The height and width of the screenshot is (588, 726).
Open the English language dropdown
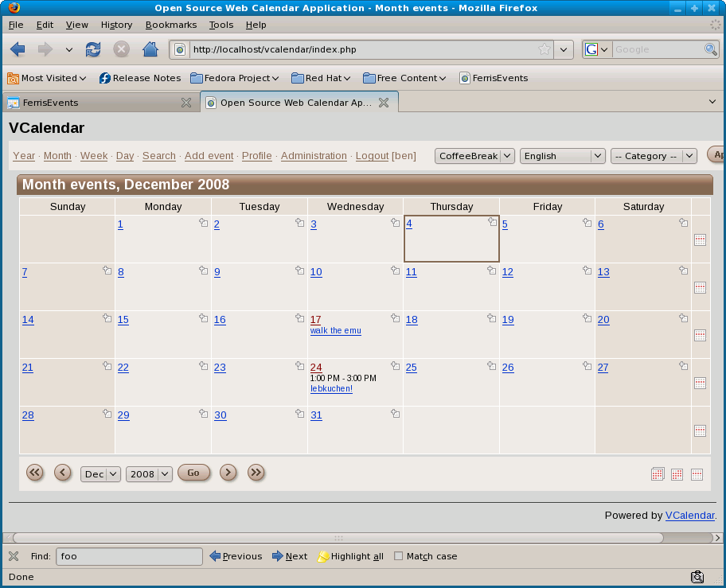pos(563,156)
